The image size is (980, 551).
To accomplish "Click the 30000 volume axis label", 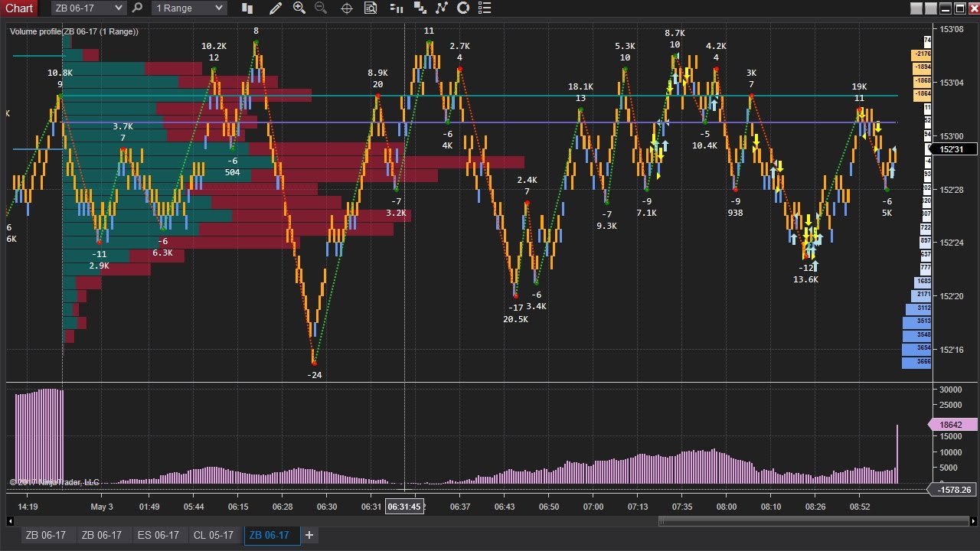I will point(950,389).
